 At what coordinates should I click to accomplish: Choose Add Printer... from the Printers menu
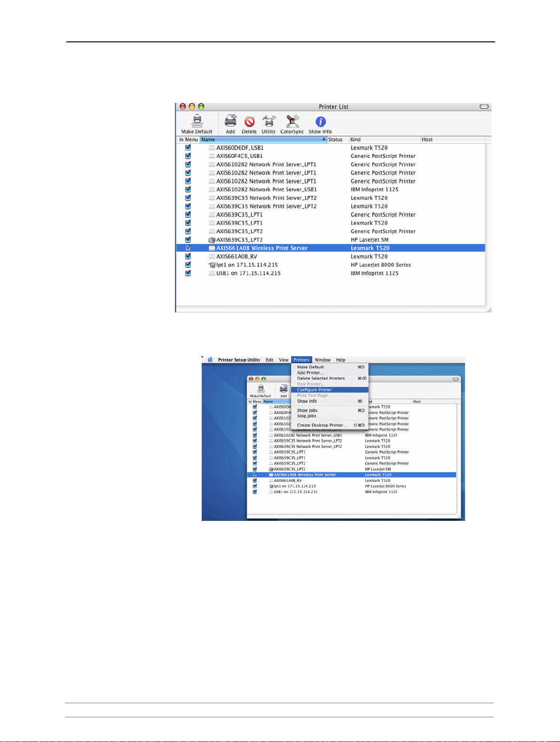coord(330,373)
